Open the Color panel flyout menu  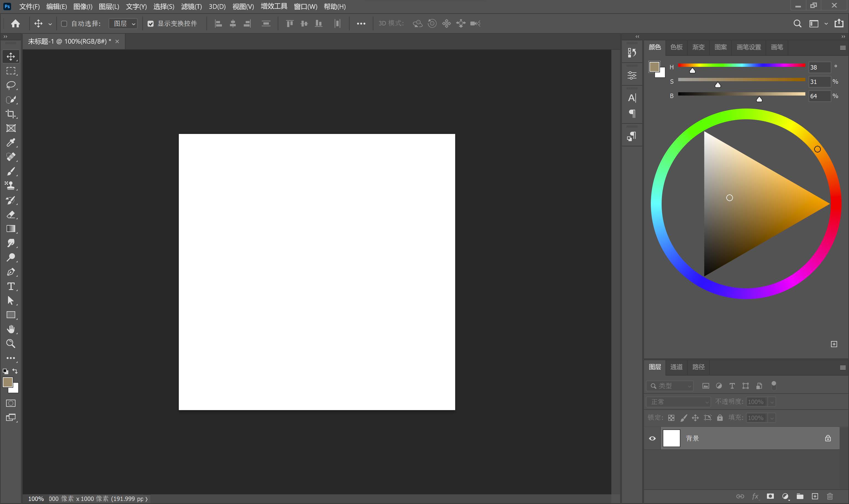point(843,48)
